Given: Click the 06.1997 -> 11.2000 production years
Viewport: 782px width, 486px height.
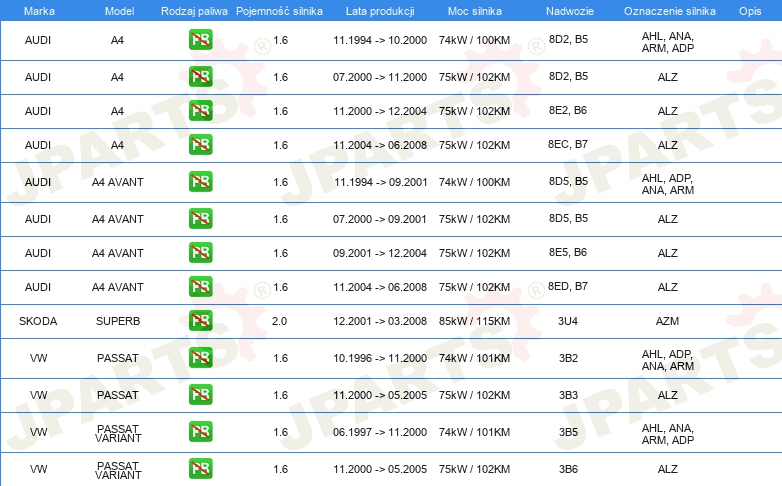Looking at the screenshot, I should click(x=380, y=432).
